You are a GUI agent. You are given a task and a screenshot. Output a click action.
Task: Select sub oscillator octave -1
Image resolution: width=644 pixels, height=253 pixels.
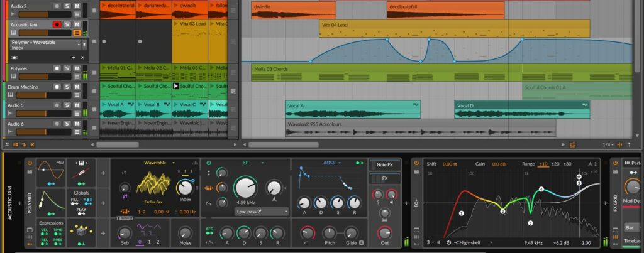(148, 242)
